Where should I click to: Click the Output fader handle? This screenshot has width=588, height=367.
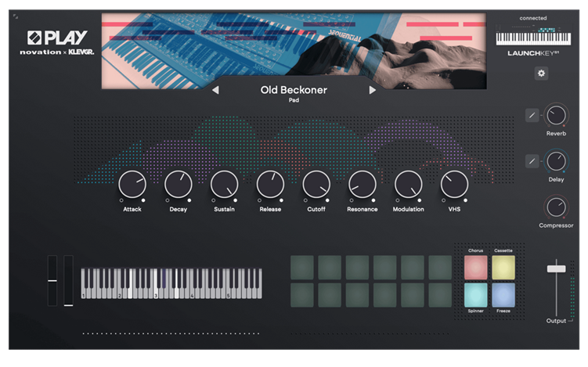pyautogui.click(x=556, y=268)
